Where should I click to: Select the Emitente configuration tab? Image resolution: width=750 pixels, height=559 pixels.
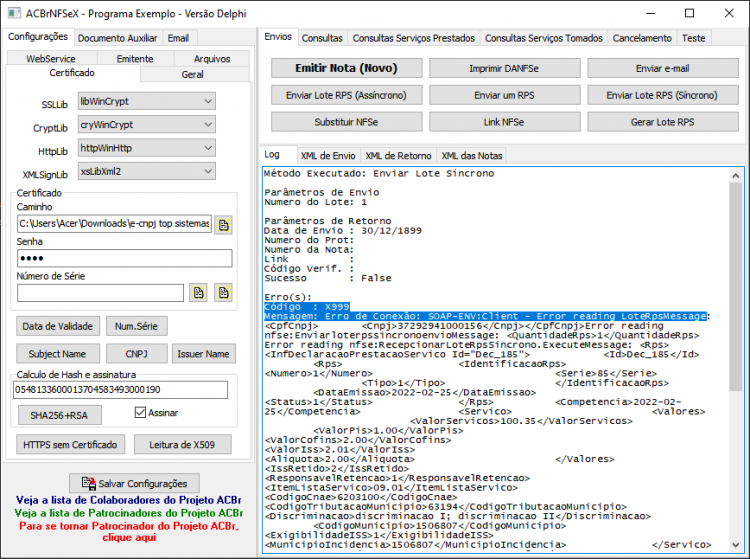135,58
